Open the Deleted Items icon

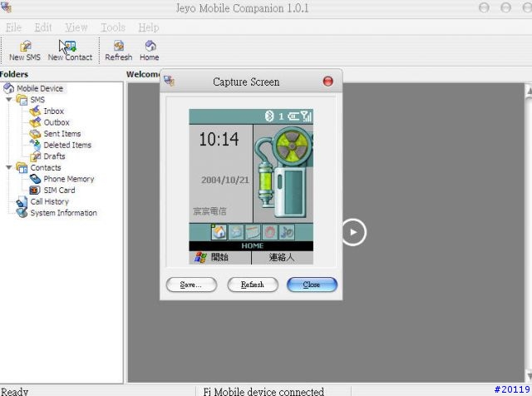(x=35, y=145)
